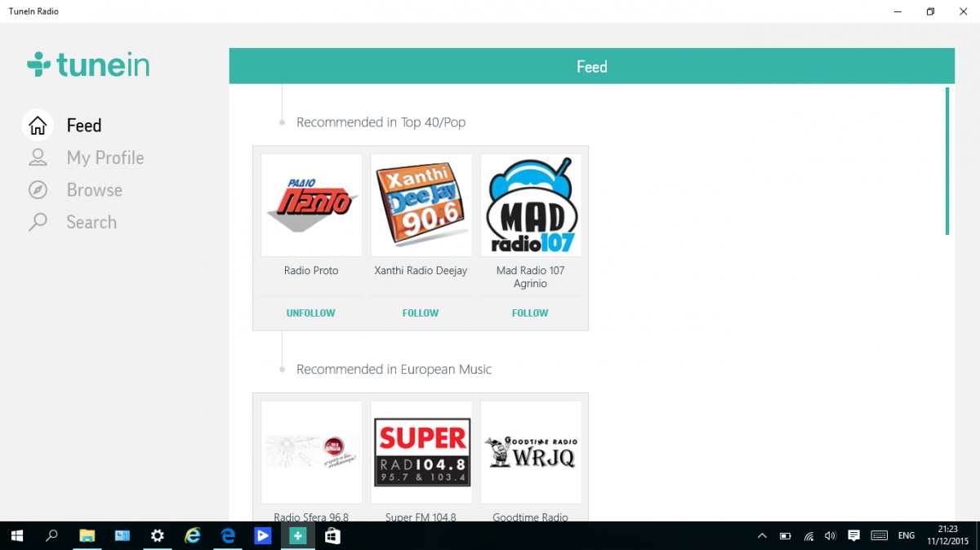Click the Feed header bar
This screenshot has height=550, width=980.
tap(592, 66)
